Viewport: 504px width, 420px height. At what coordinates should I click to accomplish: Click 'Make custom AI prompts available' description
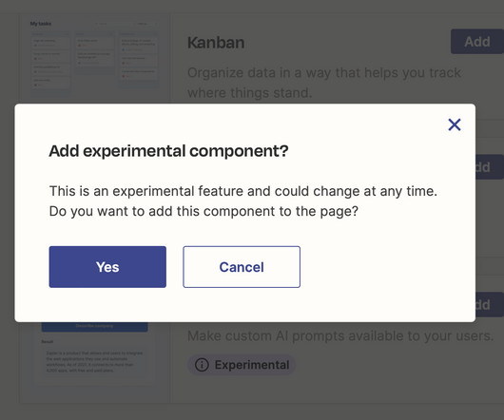click(x=340, y=335)
